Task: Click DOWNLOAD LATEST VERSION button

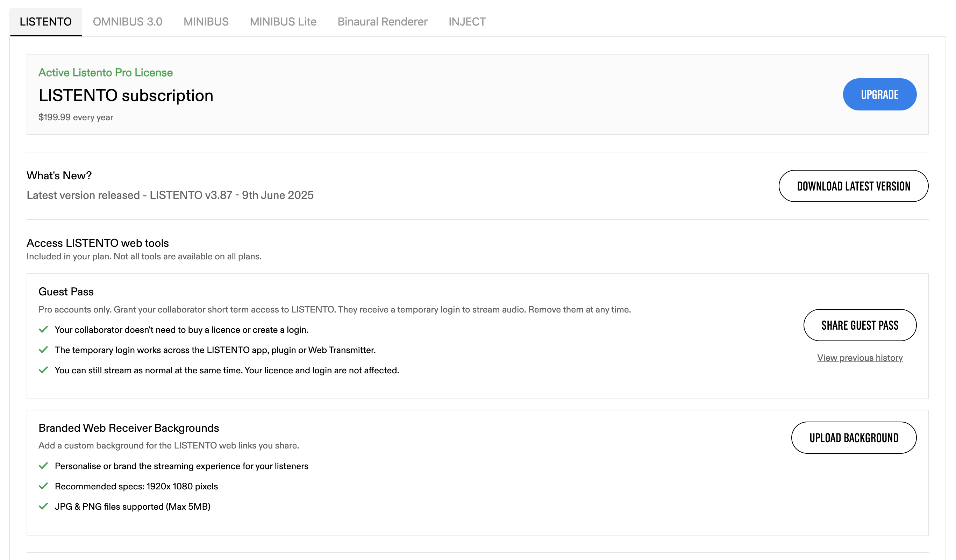Action: [x=853, y=186]
